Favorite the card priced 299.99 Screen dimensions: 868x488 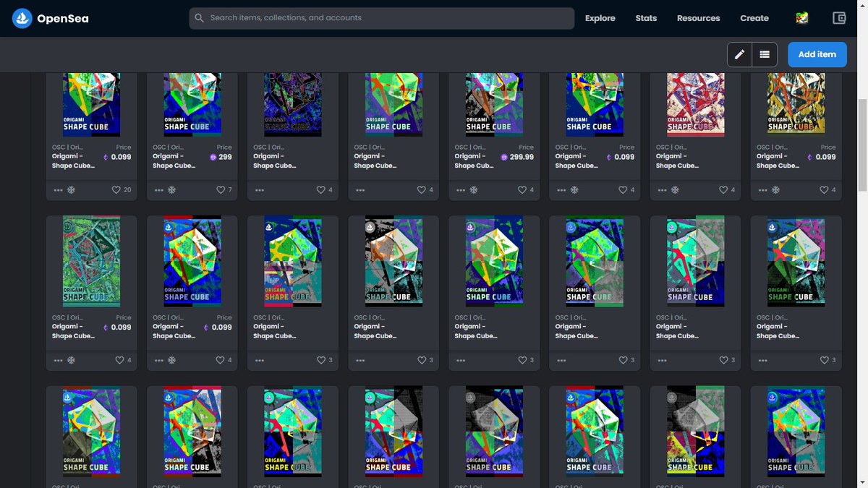coord(523,190)
